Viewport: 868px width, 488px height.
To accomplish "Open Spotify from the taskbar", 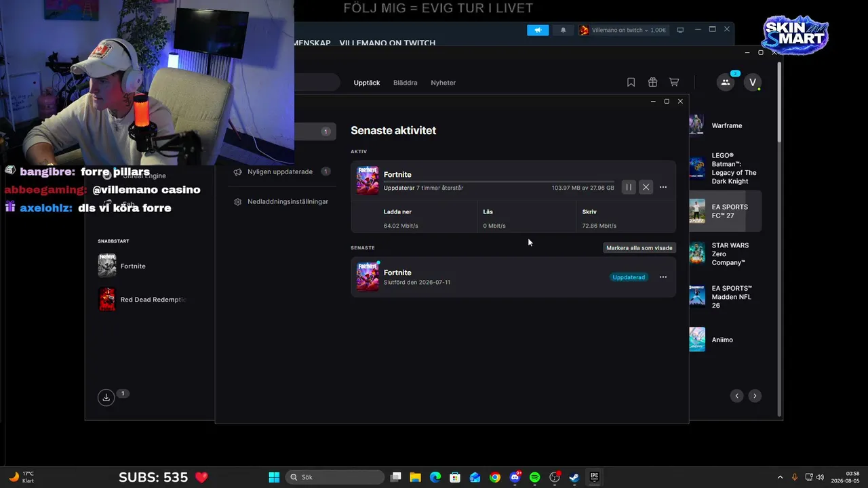I will tap(534, 477).
